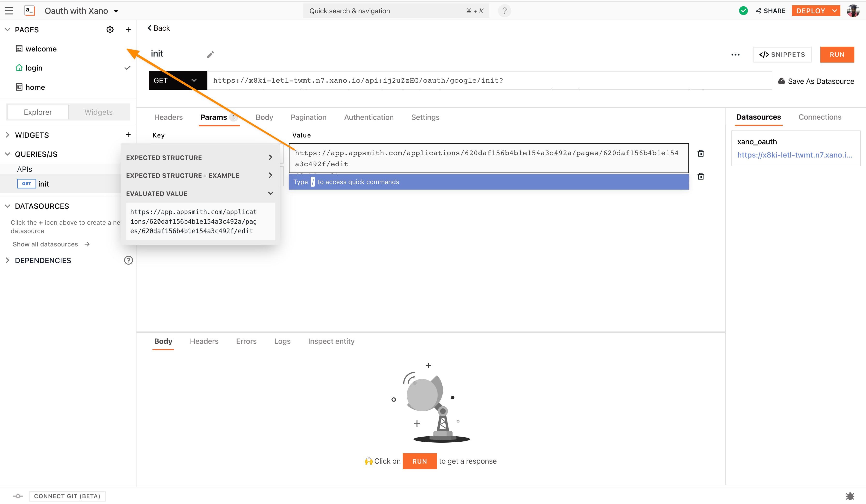Switch sidebar to Explorer view
The image size is (866, 504).
point(38,112)
